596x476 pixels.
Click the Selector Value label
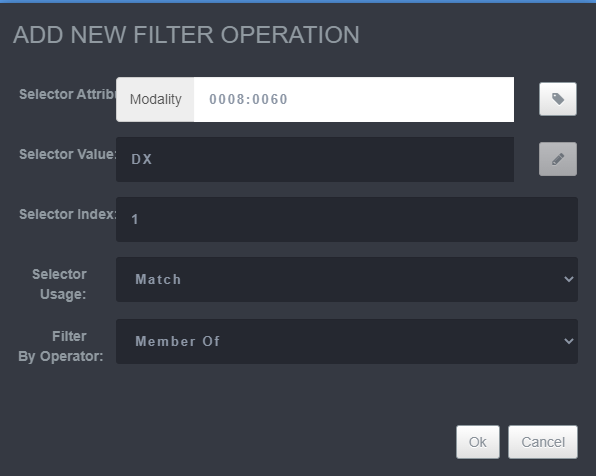(x=68, y=154)
